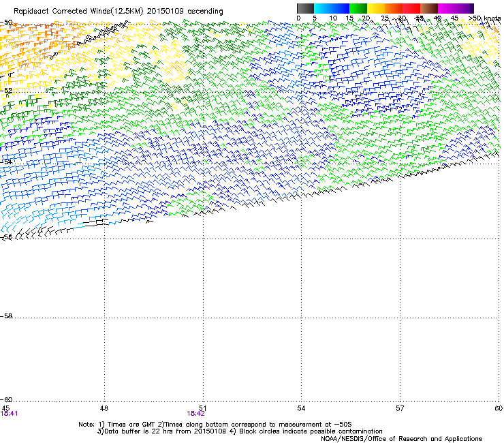Click the longitude label '57'
Image resolution: width=504 pixels, height=443 pixels.
coord(400,408)
